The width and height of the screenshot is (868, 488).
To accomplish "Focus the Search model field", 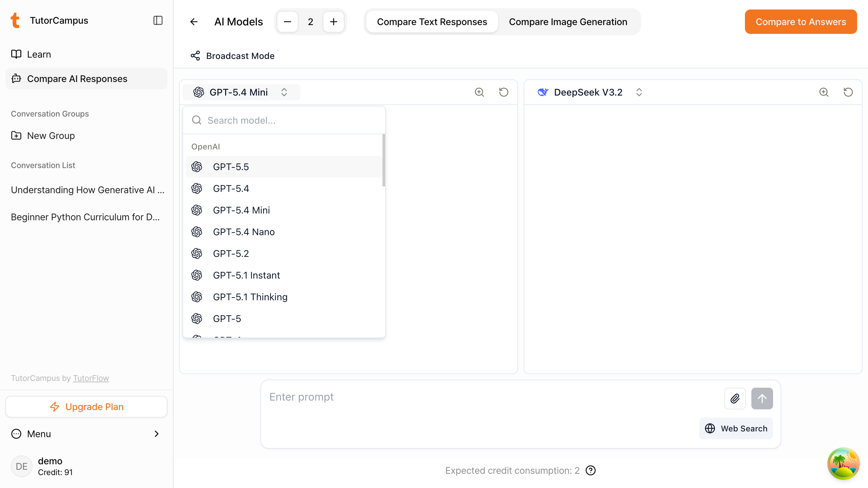I will click(x=284, y=120).
